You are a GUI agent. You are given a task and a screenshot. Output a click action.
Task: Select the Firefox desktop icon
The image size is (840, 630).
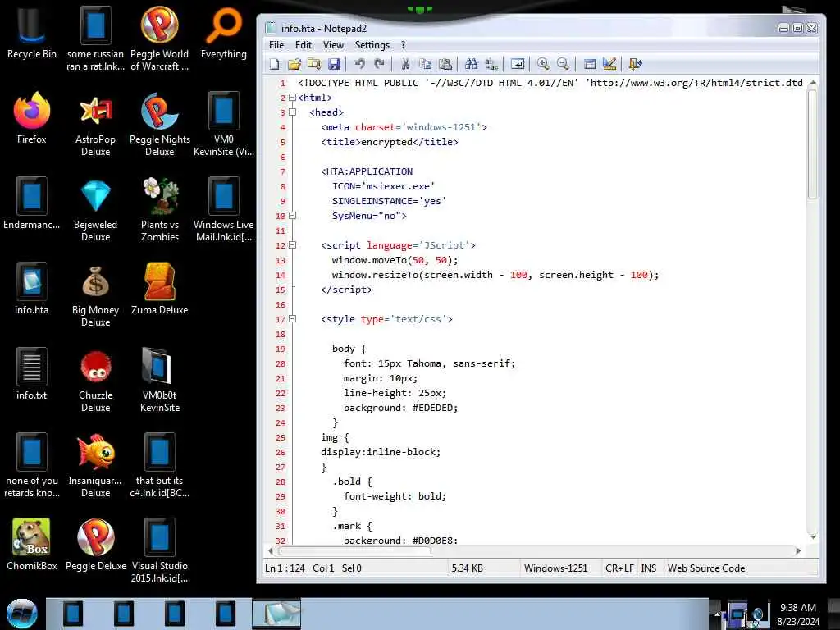tap(32, 118)
